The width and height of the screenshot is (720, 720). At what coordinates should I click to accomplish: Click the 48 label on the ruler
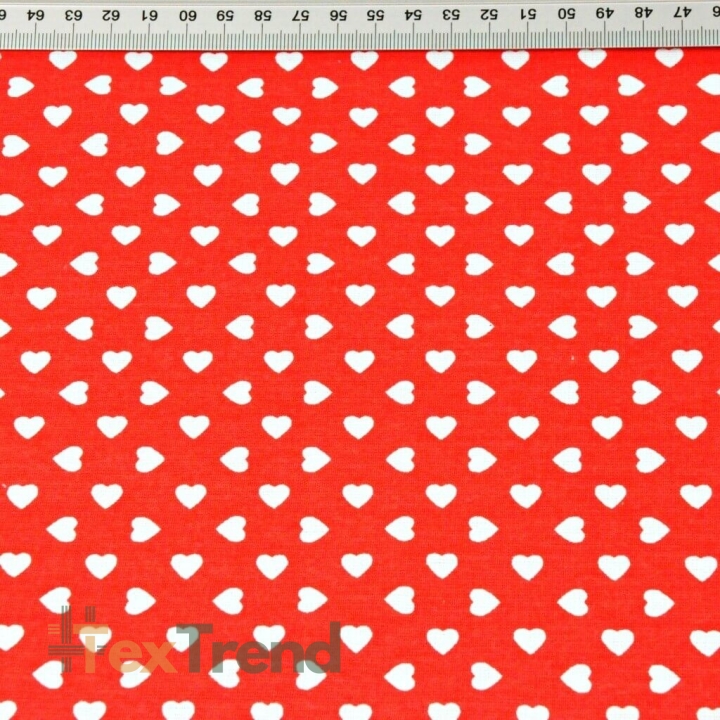click(x=642, y=13)
